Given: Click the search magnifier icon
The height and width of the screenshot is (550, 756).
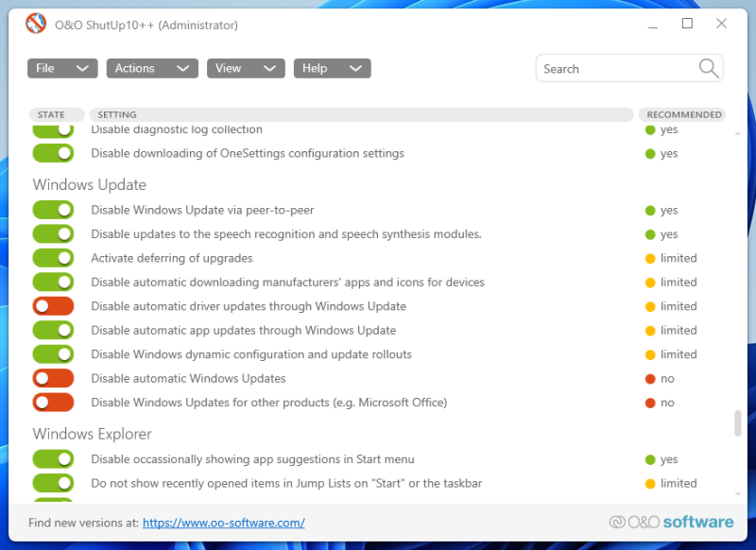Looking at the screenshot, I should 709,68.
